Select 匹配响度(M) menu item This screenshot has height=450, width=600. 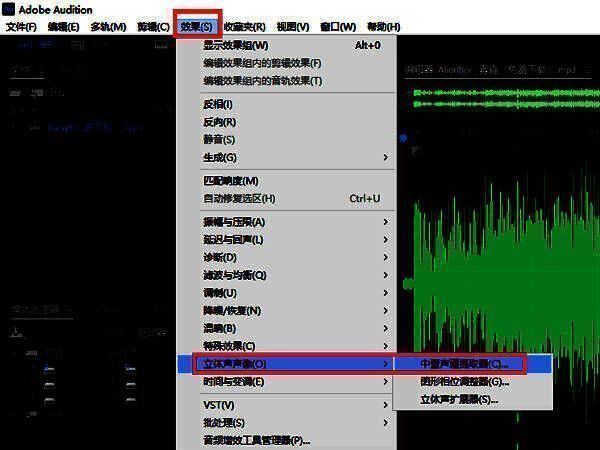pyautogui.click(x=231, y=181)
